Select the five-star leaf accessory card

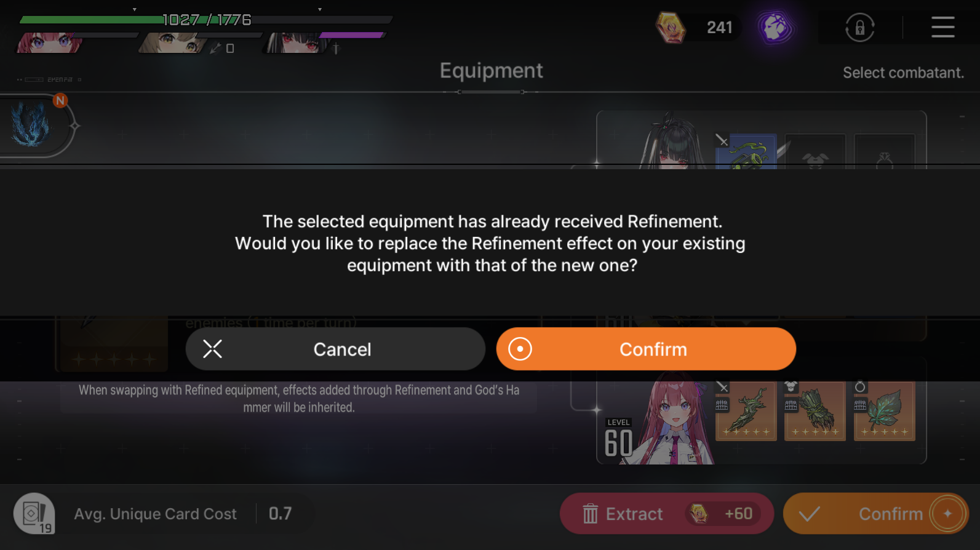click(x=885, y=411)
